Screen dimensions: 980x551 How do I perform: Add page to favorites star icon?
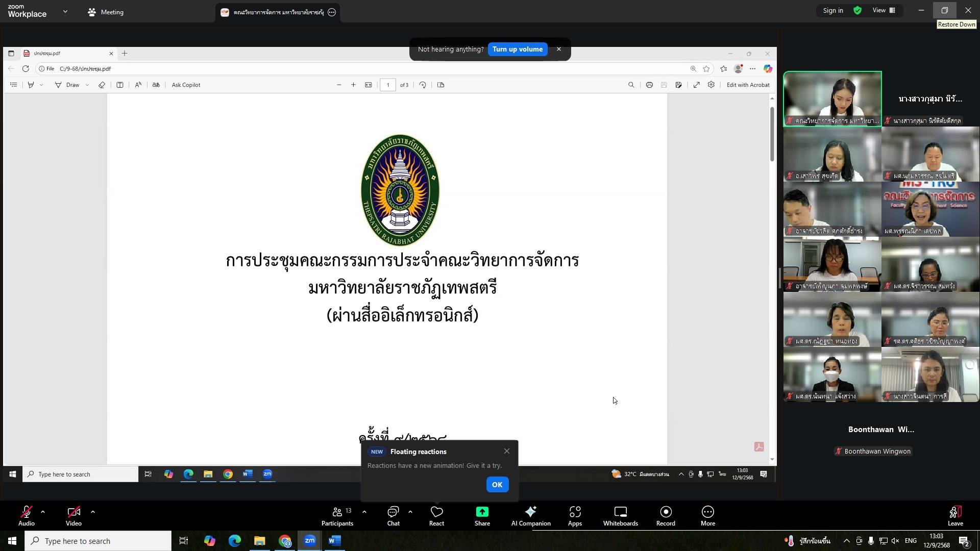coord(706,69)
